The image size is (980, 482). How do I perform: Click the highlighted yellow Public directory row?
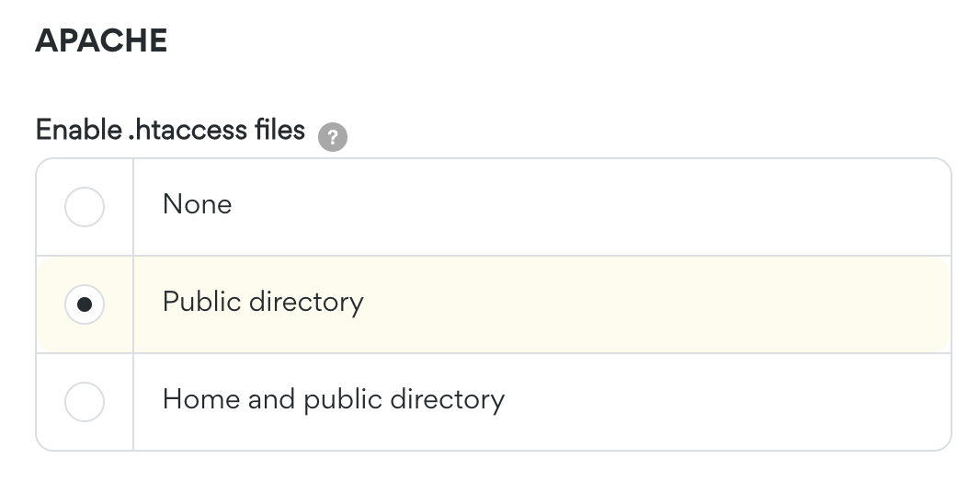point(494,304)
